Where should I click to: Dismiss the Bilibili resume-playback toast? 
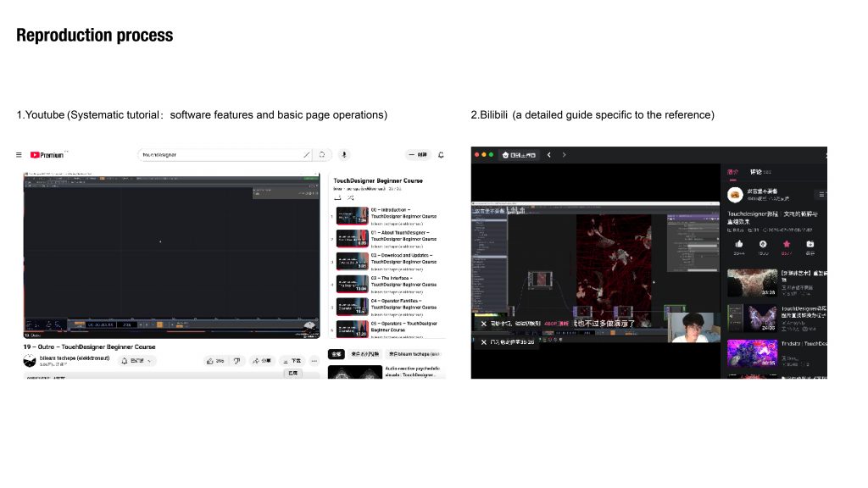point(483,342)
